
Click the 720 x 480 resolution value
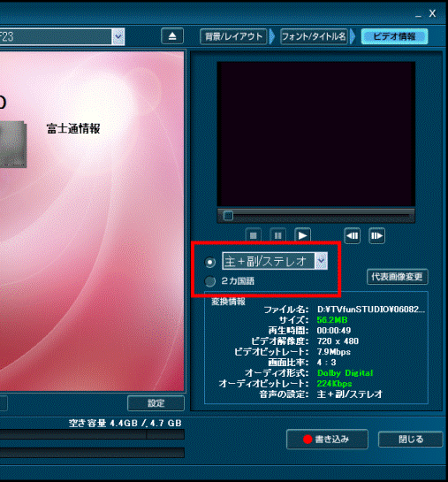click(x=338, y=341)
